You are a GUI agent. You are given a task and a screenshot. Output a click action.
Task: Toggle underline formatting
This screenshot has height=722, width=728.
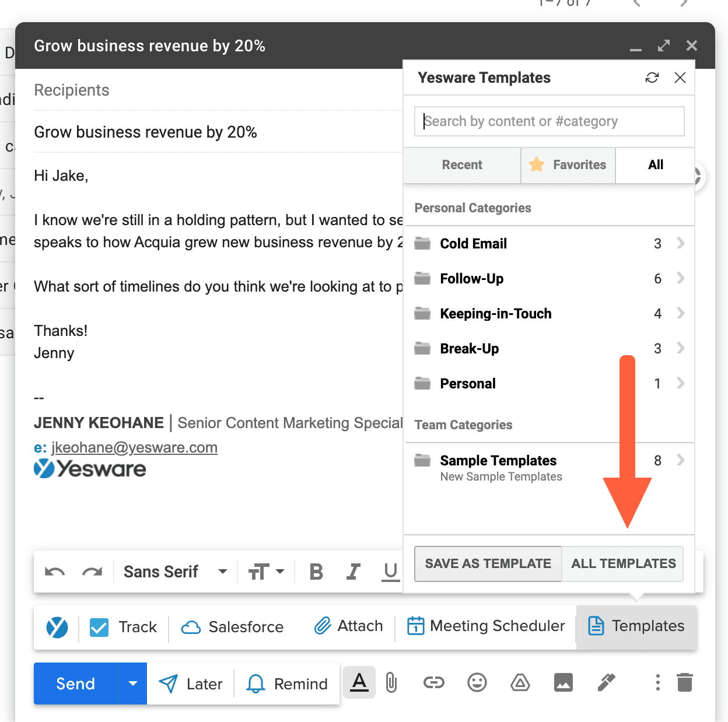(x=390, y=572)
